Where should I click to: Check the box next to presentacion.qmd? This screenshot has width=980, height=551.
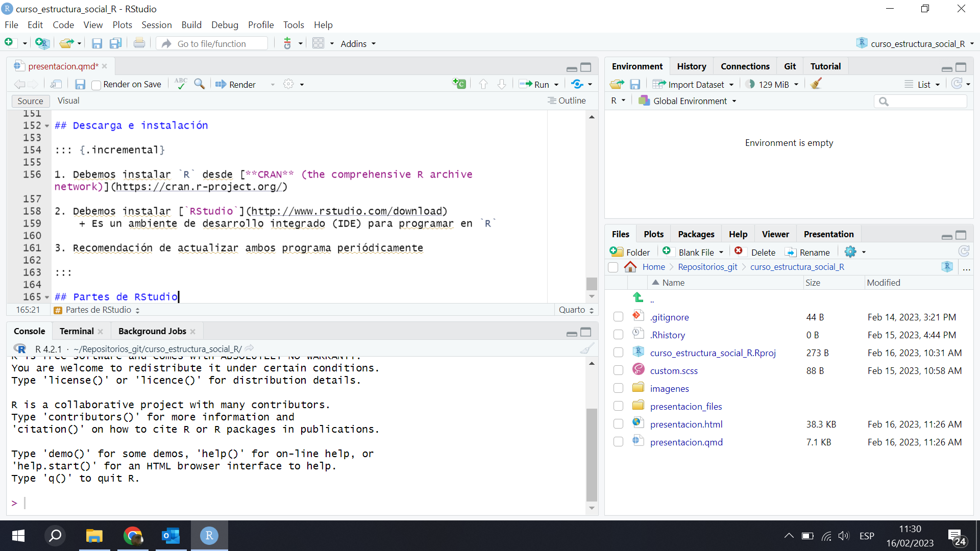618,442
